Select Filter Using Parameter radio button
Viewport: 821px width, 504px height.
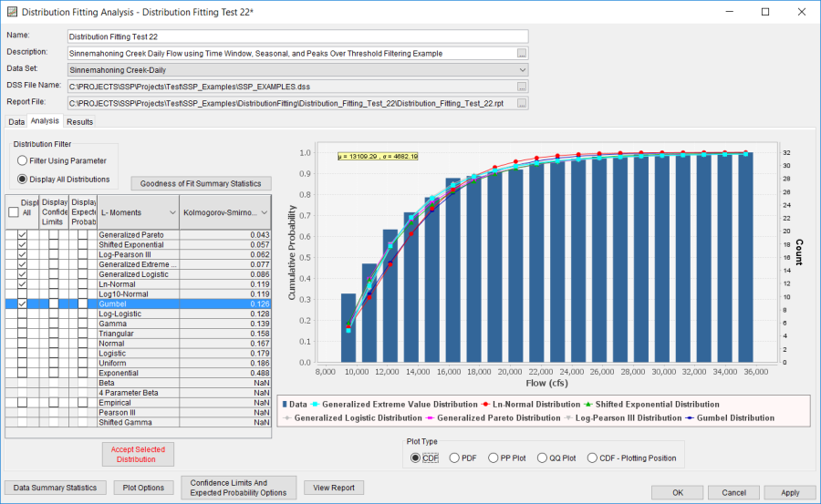[x=22, y=160]
